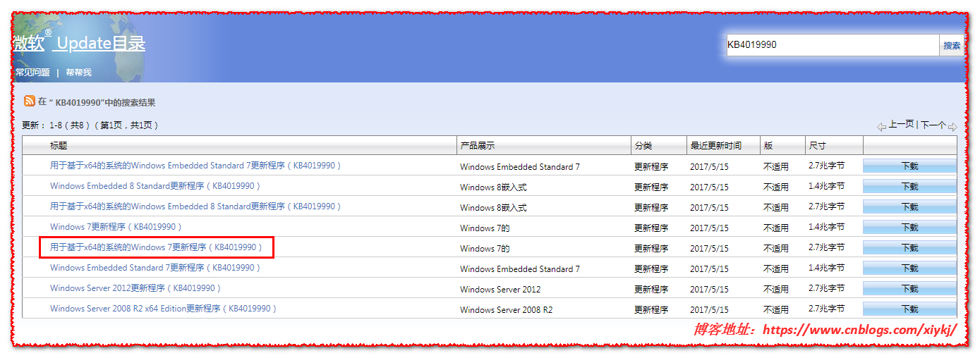The width and height of the screenshot is (980, 358).
Task: Download Windows Embedded Standard 7 1.4兆 update
Action: [x=909, y=268]
